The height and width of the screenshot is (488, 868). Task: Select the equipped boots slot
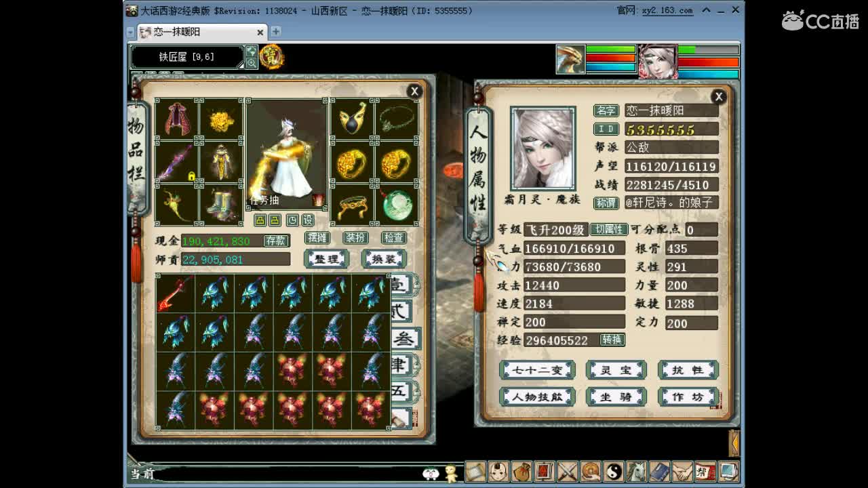pos(221,205)
